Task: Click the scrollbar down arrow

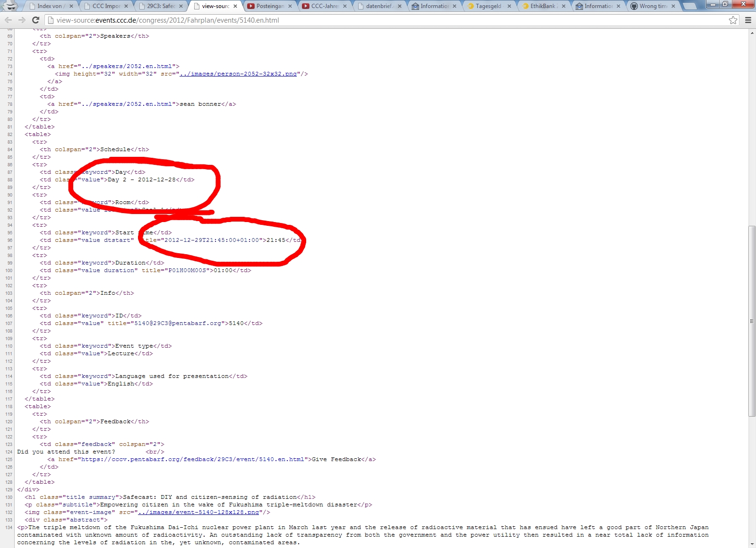Action: [752, 544]
